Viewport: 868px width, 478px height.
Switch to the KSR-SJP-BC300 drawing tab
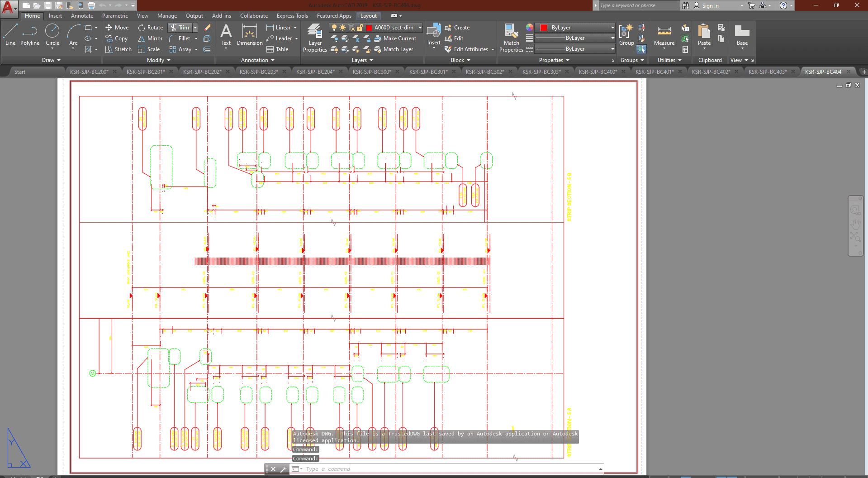pyautogui.click(x=371, y=72)
